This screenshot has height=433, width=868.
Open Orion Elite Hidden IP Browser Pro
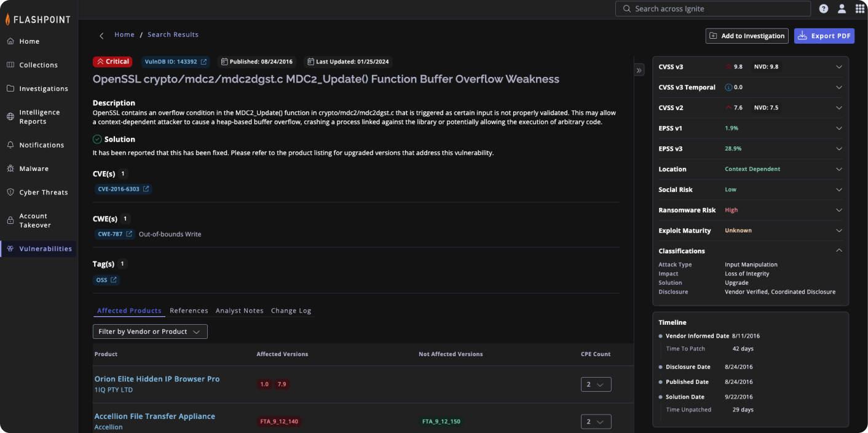point(157,379)
